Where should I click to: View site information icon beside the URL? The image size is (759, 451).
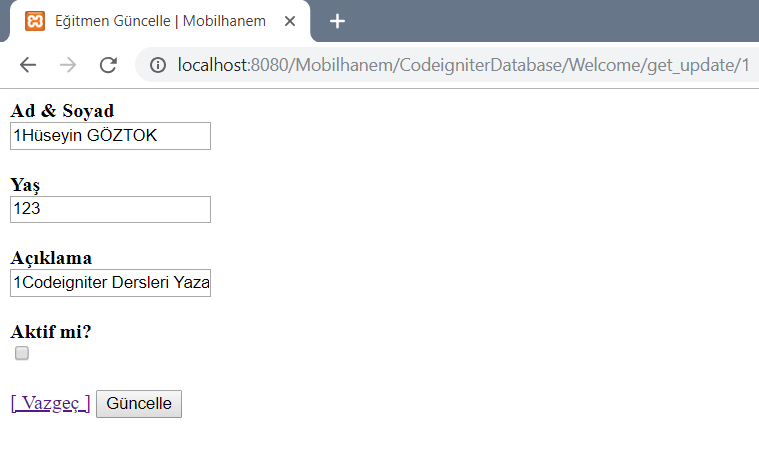tap(158, 65)
